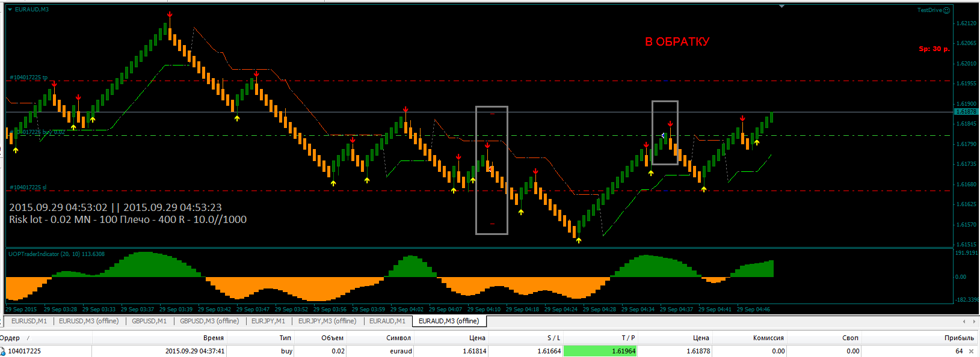Click the small triangle before EURAUD,M3 title
The height and width of the screenshot is (357, 980).
[x=10, y=10]
